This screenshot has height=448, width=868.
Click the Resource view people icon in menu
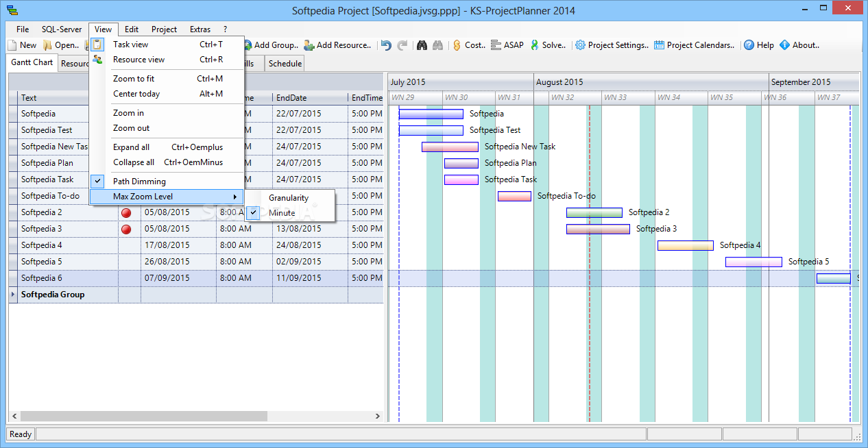[x=98, y=60]
